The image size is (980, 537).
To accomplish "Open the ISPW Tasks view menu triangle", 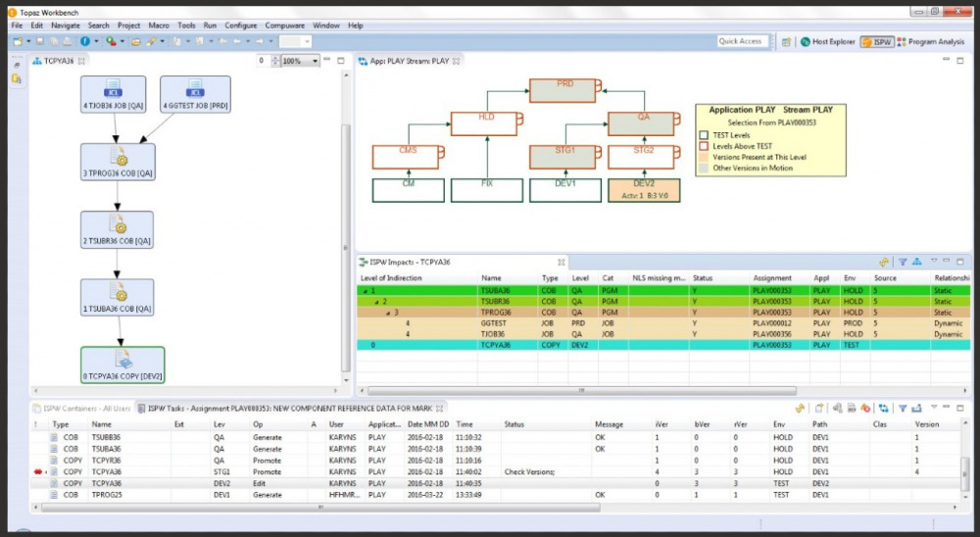I will click(934, 407).
